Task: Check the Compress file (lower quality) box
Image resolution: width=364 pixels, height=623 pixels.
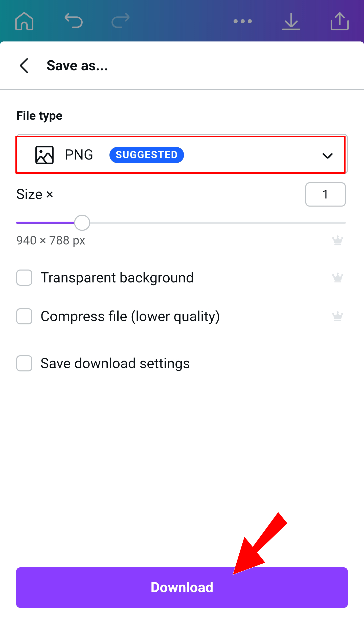Action: click(x=24, y=316)
